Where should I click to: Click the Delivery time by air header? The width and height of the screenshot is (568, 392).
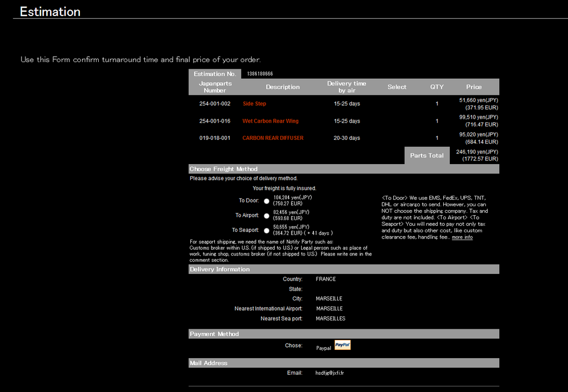click(347, 87)
